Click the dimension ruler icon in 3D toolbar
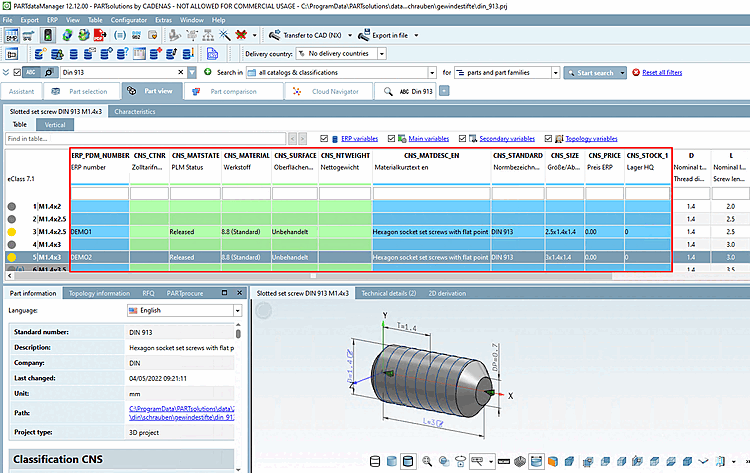Image resolution: width=750 pixels, height=473 pixels. [504, 462]
